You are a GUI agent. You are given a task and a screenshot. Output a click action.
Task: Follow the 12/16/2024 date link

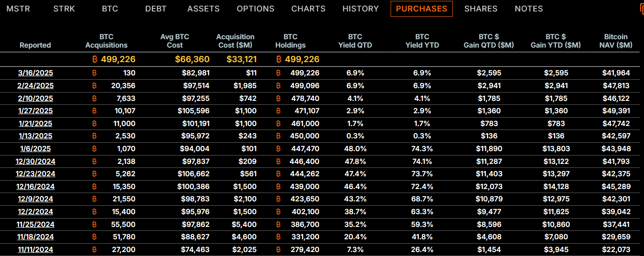(35, 187)
